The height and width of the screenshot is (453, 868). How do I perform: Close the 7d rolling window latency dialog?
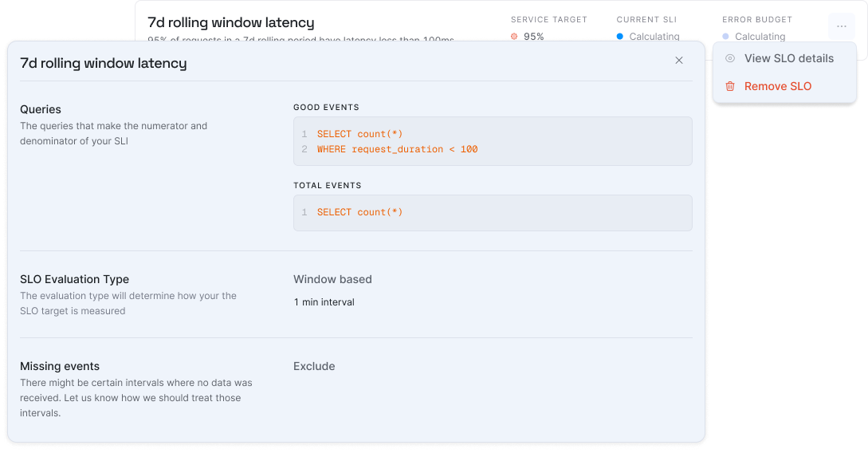coord(679,61)
